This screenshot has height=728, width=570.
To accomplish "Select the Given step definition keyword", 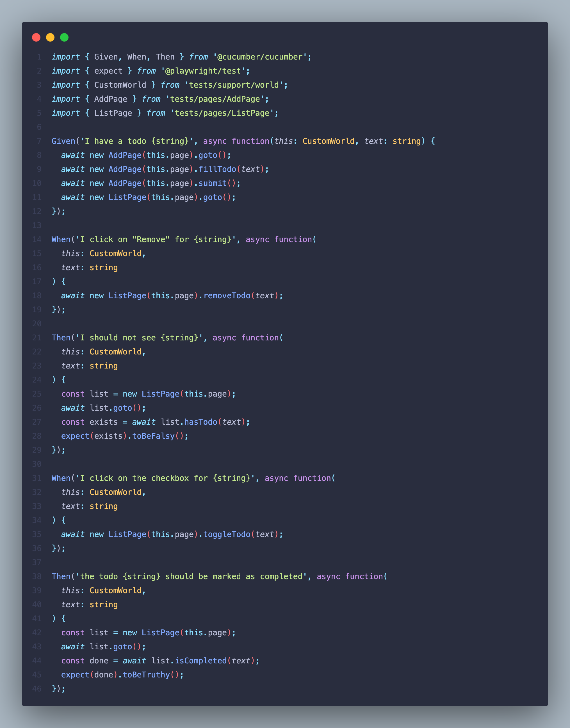I will [x=63, y=141].
